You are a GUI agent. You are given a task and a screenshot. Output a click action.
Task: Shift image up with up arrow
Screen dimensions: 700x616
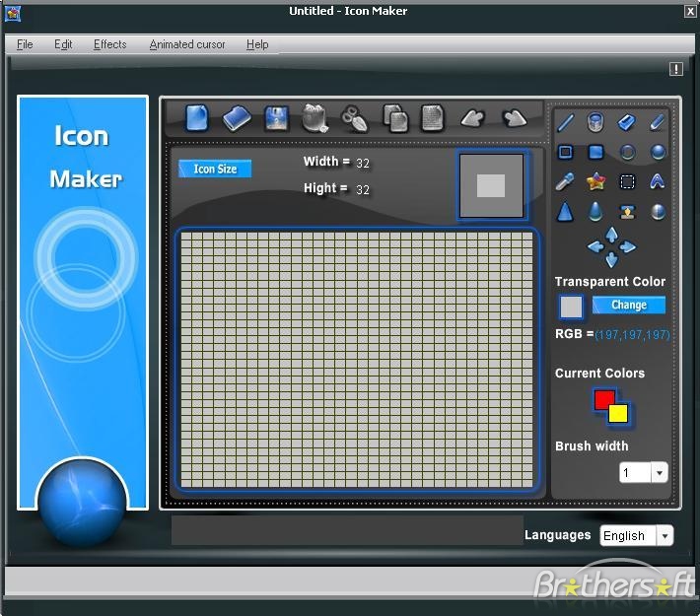pyautogui.click(x=611, y=234)
